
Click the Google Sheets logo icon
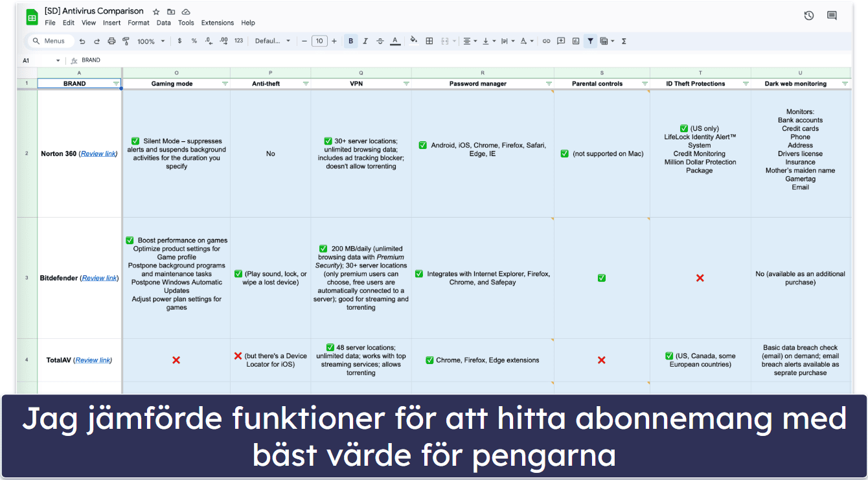32,17
